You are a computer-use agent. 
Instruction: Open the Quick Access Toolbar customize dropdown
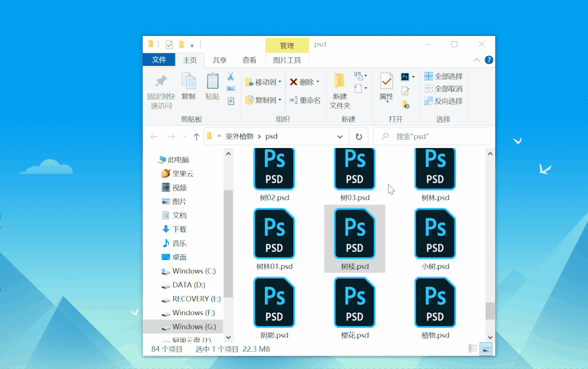click(x=192, y=46)
